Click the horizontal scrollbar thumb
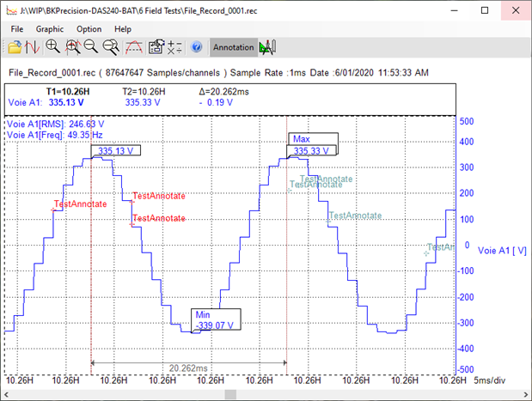This screenshot has width=532, height=401. tap(232, 392)
